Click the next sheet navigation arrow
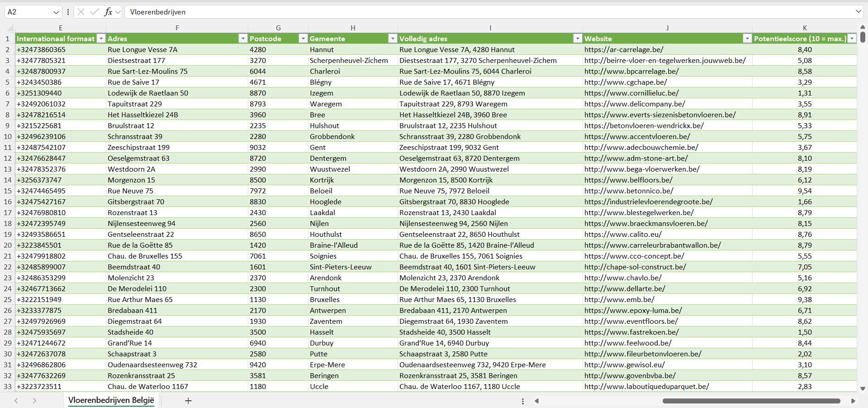868x408 pixels. pyautogui.click(x=34, y=401)
